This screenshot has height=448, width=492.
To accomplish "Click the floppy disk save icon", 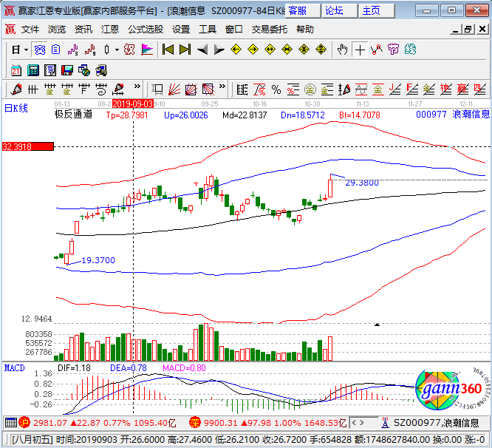I will click(x=66, y=70).
